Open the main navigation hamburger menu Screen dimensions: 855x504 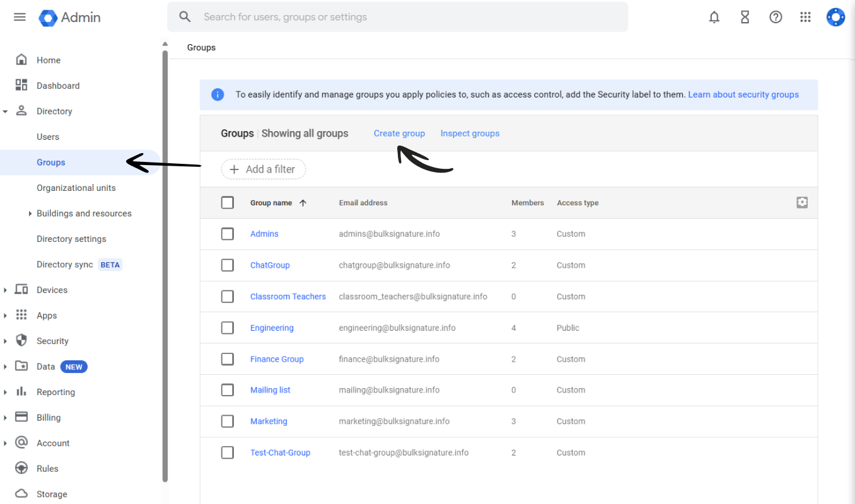tap(20, 17)
